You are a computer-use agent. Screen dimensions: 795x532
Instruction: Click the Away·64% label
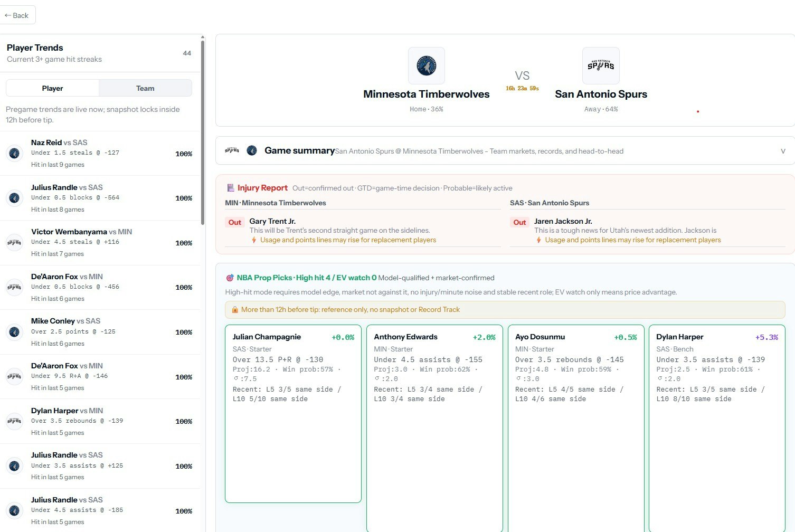pyautogui.click(x=601, y=109)
